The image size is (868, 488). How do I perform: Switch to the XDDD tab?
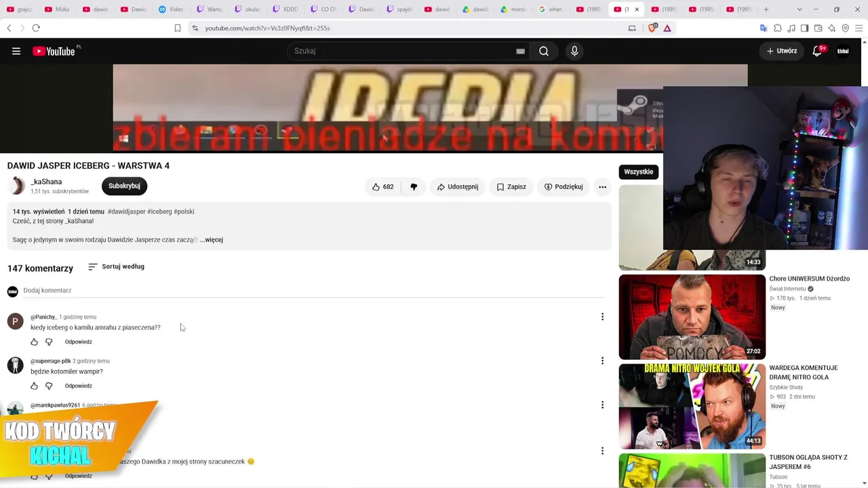(286, 9)
